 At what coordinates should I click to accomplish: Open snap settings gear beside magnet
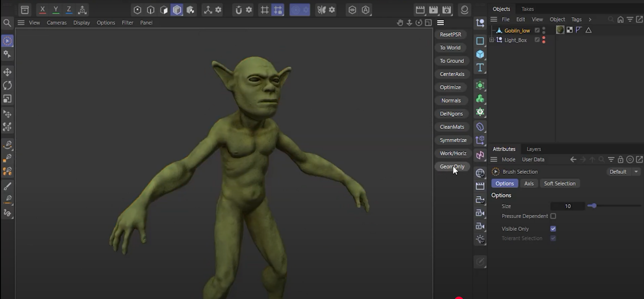[249, 9]
